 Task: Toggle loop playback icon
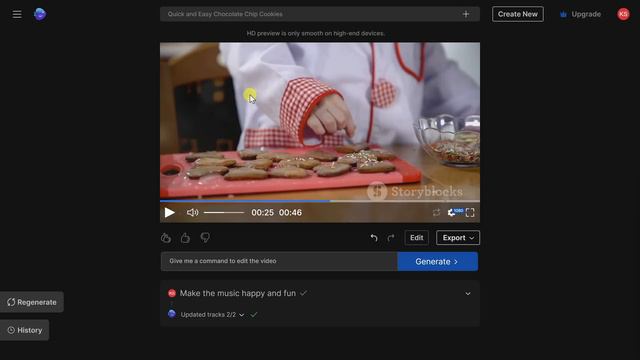click(x=436, y=212)
